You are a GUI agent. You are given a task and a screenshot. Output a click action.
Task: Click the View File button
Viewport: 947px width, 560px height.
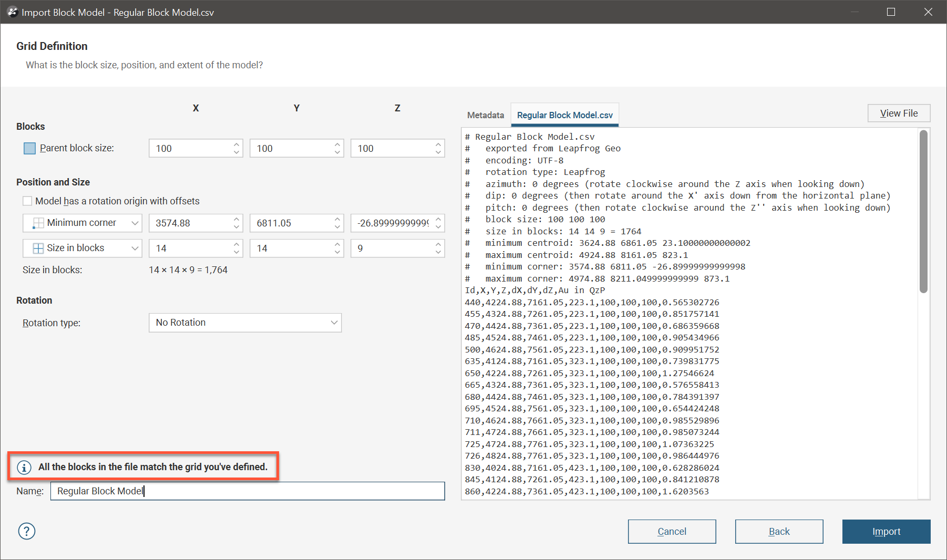click(x=899, y=113)
